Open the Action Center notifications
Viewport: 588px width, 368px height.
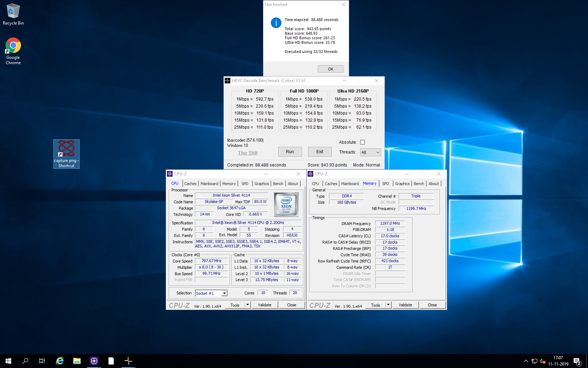(577, 361)
